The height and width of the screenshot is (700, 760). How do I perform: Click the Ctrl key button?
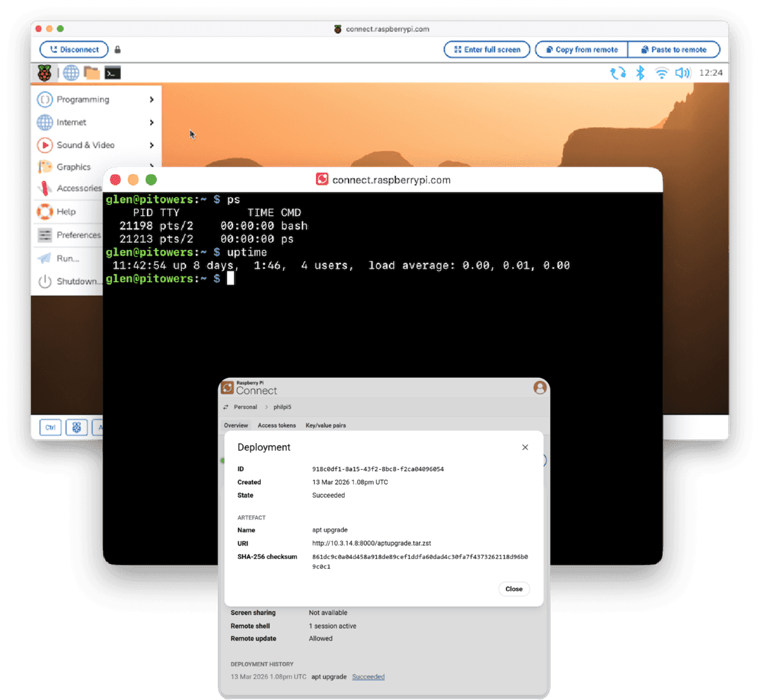51,427
